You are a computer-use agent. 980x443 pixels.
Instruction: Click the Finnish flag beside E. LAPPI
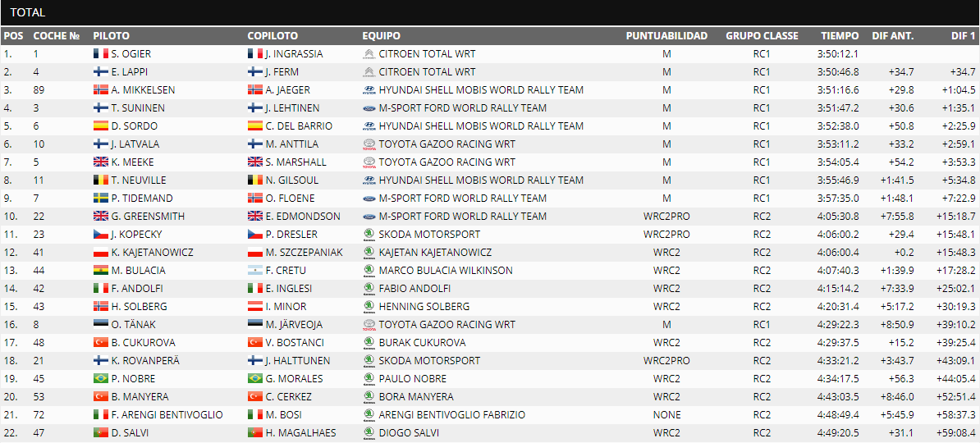pos(101,72)
